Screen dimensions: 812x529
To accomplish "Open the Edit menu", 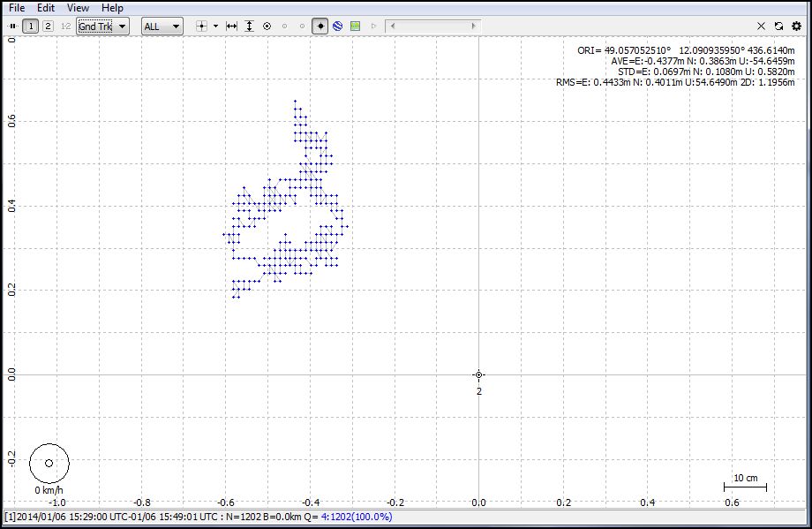I will (x=46, y=8).
